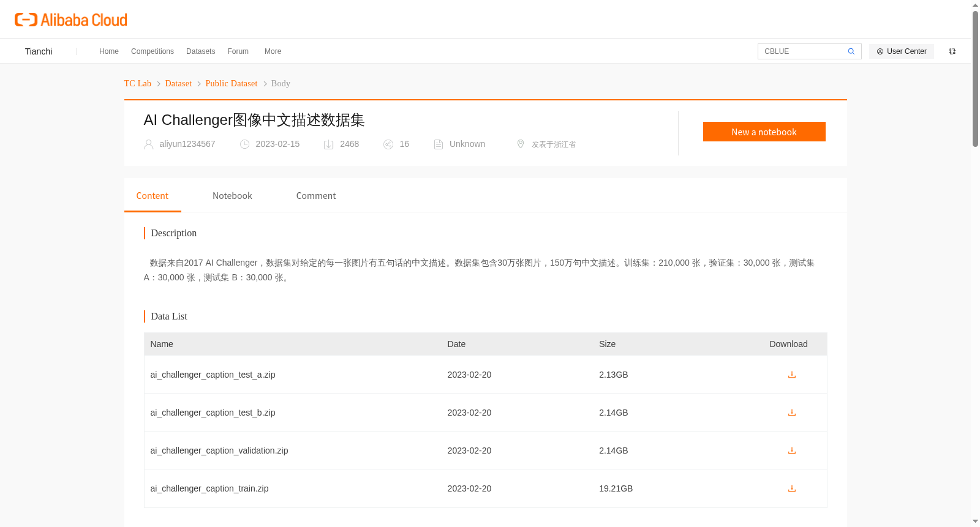The height and width of the screenshot is (527, 980).
Task: Click author name aliyun1234567
Action: (187, 144)
